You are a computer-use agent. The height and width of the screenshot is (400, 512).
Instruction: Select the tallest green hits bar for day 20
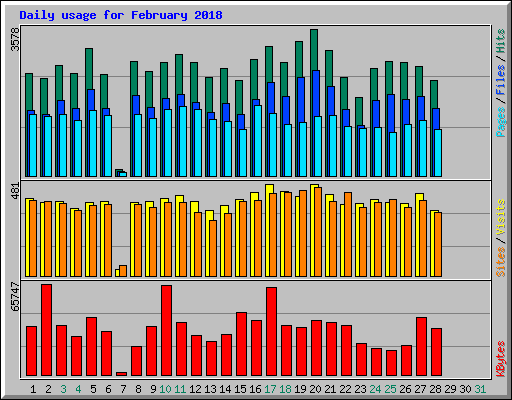[314, 50]
